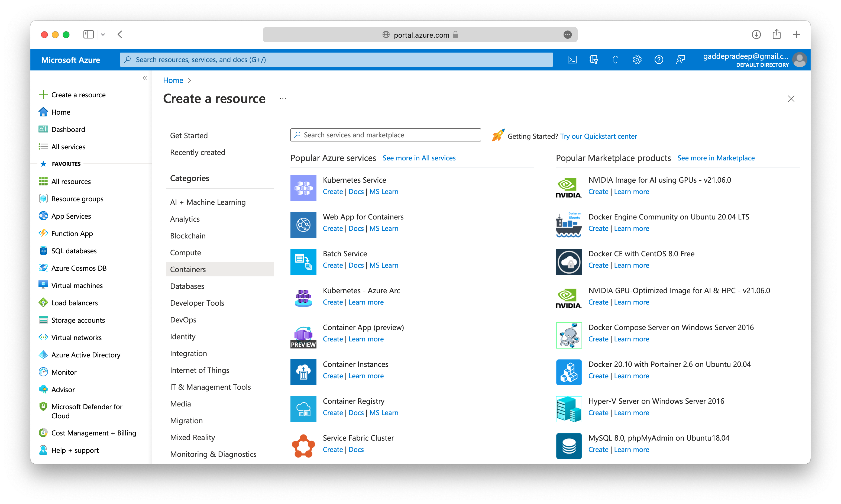This screenshot has height=504, width=841.
Task: Open Cost Management + Billing
Action: click(x=93, y=433)
